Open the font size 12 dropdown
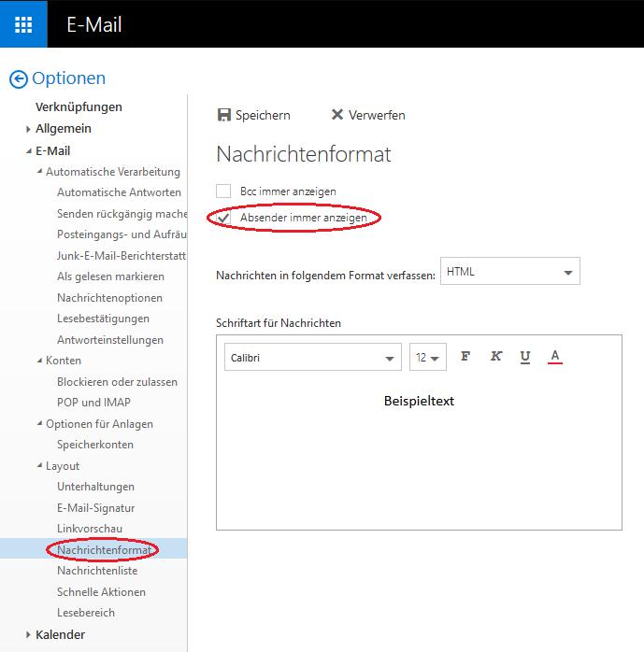The width and height of the screenshot is (644, 652). 428,357
